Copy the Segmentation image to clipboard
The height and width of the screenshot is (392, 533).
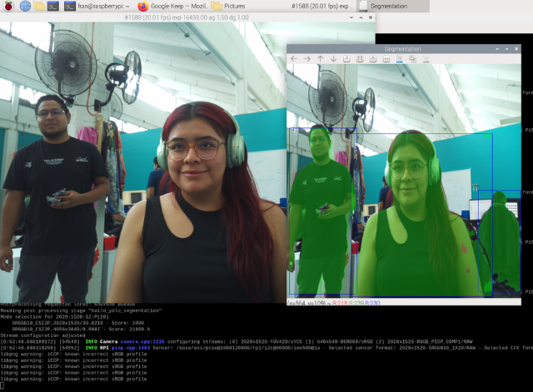tap(413, 59)
